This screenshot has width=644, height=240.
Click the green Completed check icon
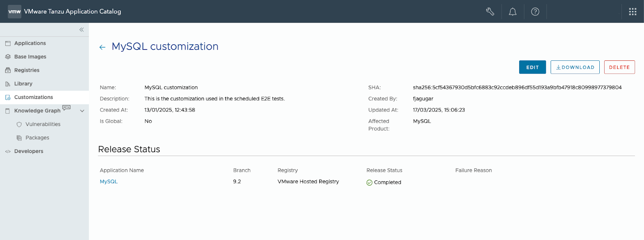tap(369, 182)
